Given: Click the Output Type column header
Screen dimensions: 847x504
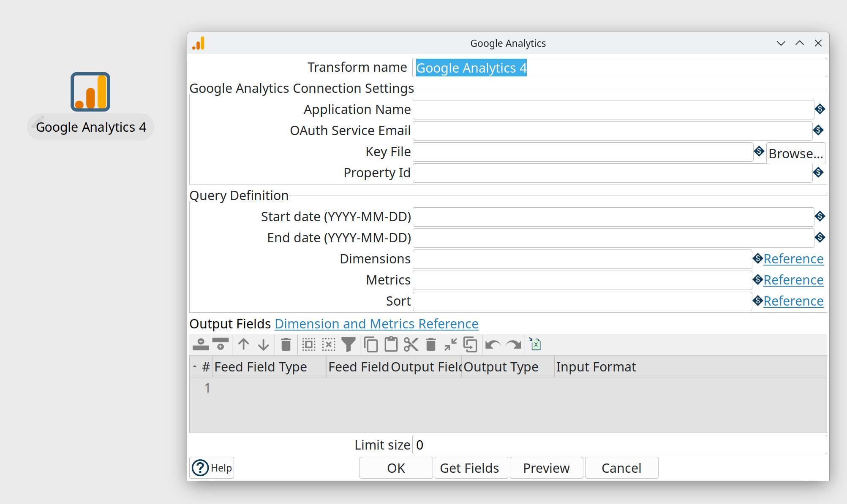Looking at the screenshot, I should coord(501,367).
